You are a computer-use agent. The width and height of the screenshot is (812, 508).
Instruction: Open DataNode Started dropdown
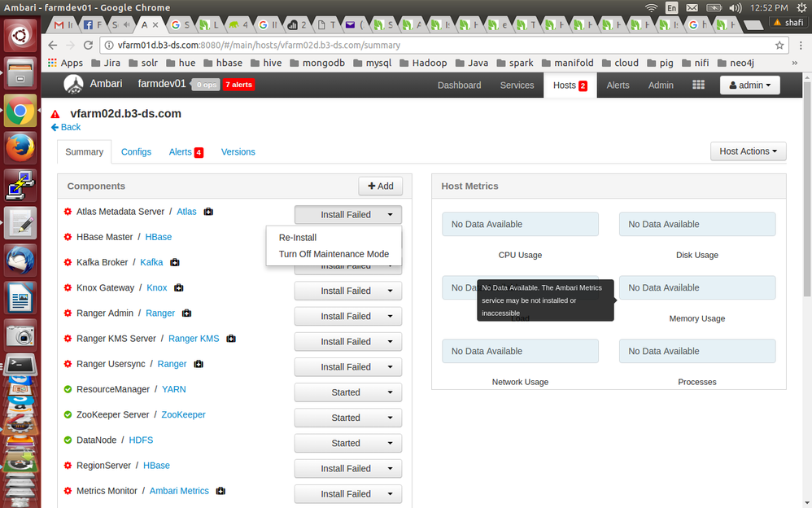pyautogui.click(x=348, y=443)
